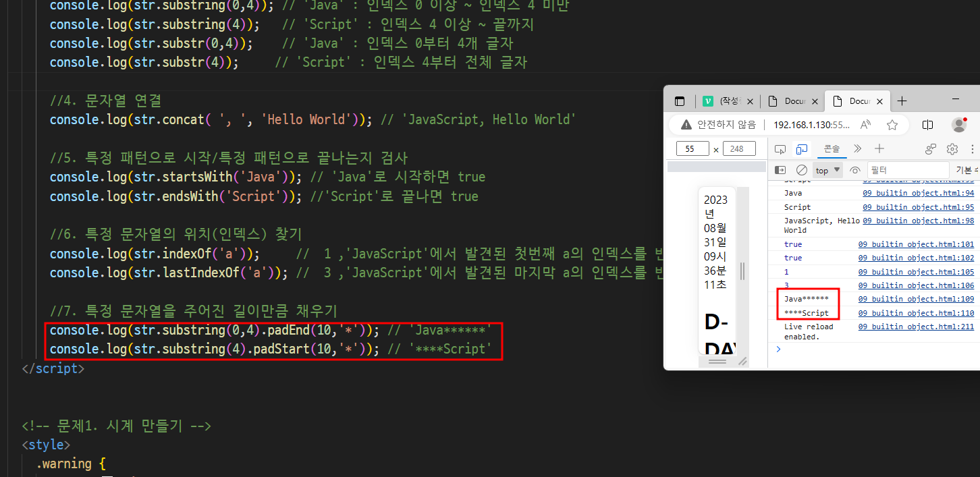Click the Live reload enabled. console message
The image size is (980, 477).
coord(809,331)
